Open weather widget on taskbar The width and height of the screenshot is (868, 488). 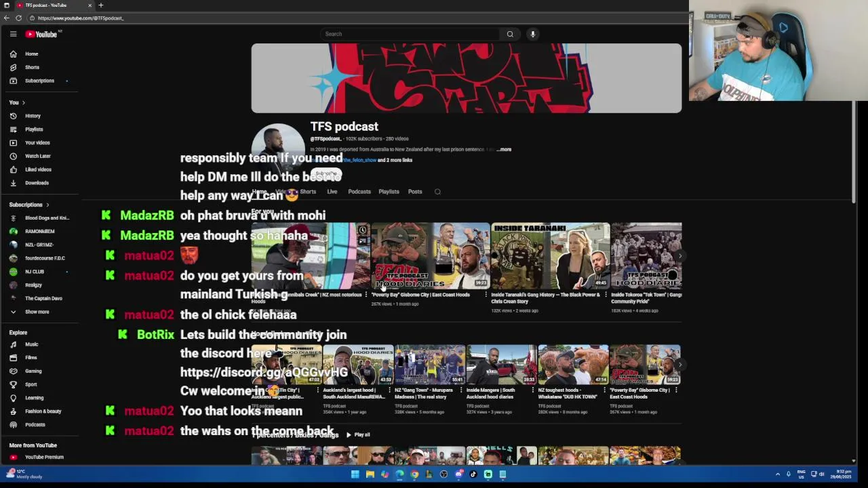(25, 474)
